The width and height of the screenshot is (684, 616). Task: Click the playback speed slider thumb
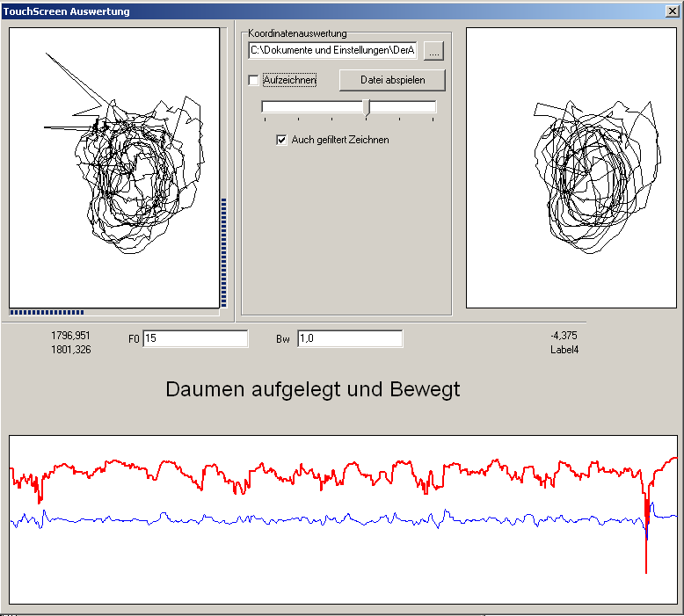click(367, 108)
